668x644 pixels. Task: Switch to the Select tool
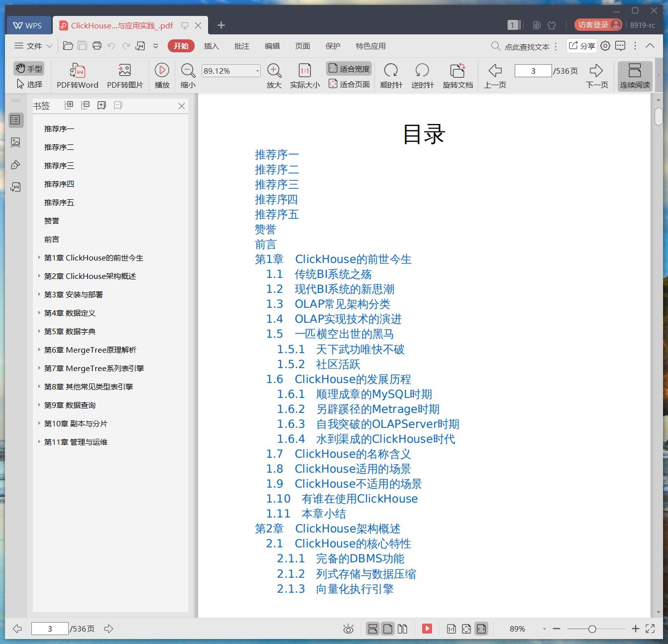click(29, 84)
